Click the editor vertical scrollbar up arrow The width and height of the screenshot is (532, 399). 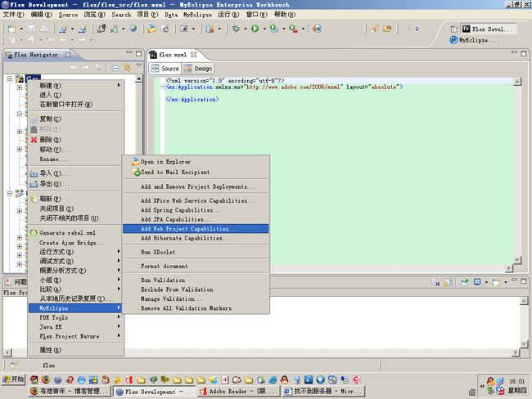[517, 82]
